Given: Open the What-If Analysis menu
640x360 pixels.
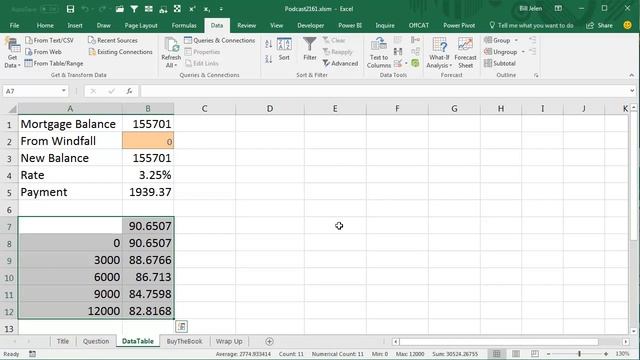Looking at the screenshot, I should [x=439, y=53].
